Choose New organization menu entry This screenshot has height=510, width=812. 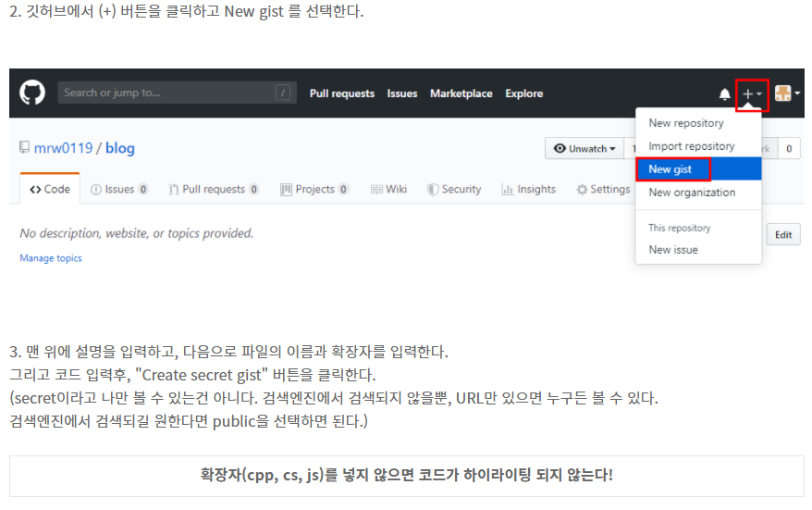[698, 193]
